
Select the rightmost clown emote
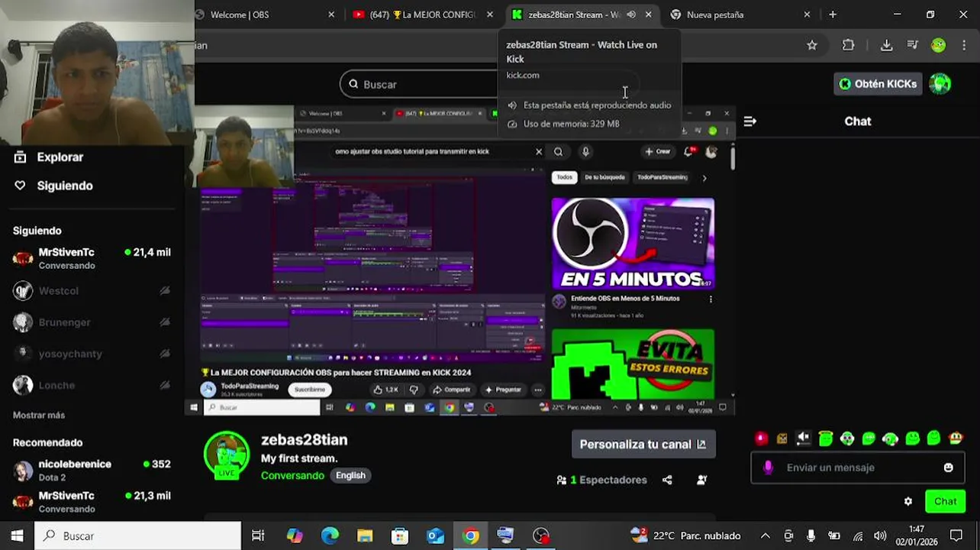[956, 438]
